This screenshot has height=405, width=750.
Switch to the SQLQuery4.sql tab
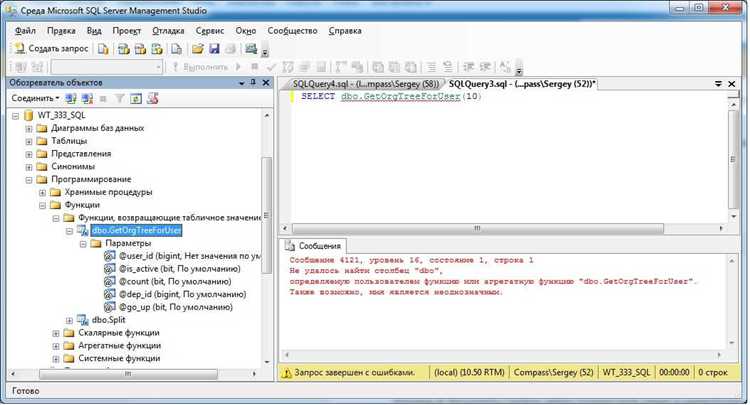coord(365,84)
